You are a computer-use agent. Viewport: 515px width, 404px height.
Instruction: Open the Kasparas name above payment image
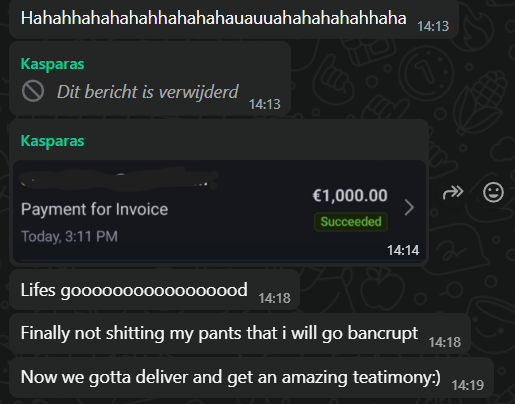tap(52, 141)
